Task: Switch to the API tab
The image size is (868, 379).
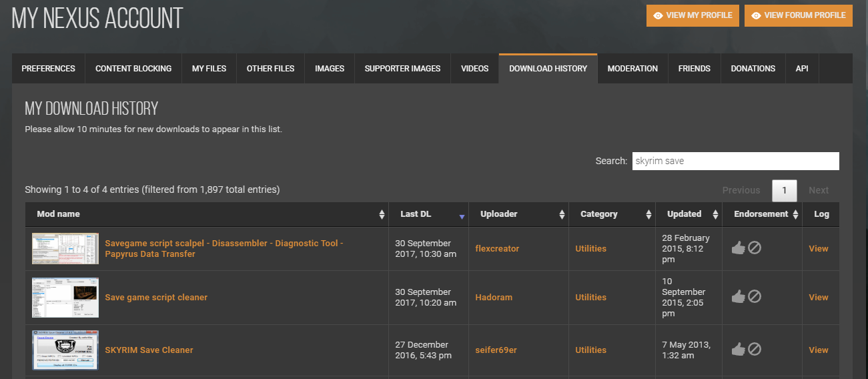Action: click(x=802, y=69)
